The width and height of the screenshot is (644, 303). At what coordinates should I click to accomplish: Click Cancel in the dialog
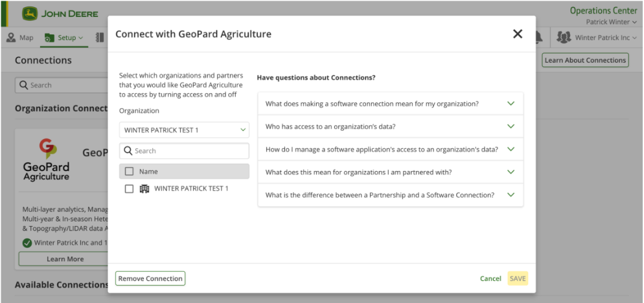click(490, 278)
